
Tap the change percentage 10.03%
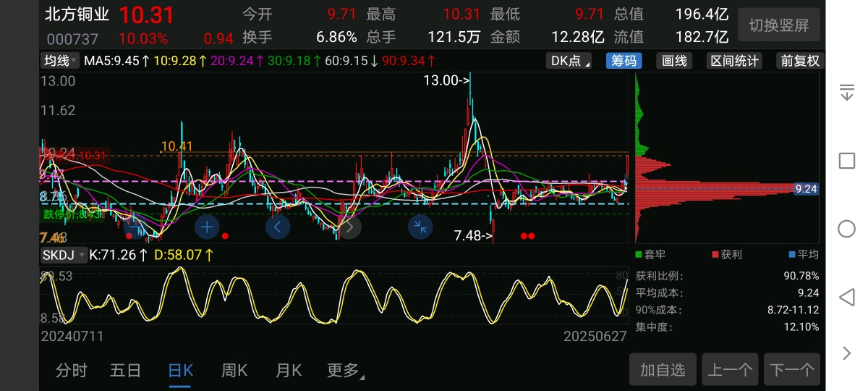(x=143, y=38)
